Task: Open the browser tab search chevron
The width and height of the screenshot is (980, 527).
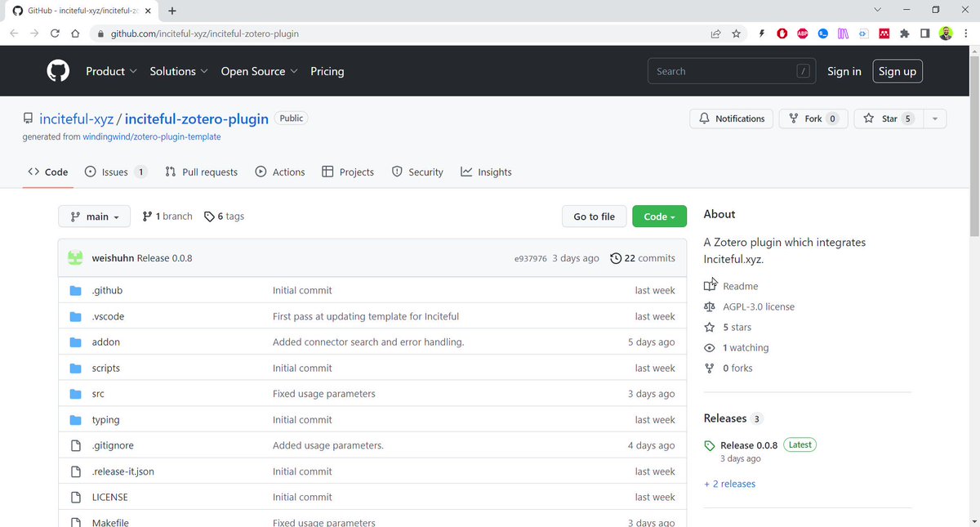Action: 878,10
